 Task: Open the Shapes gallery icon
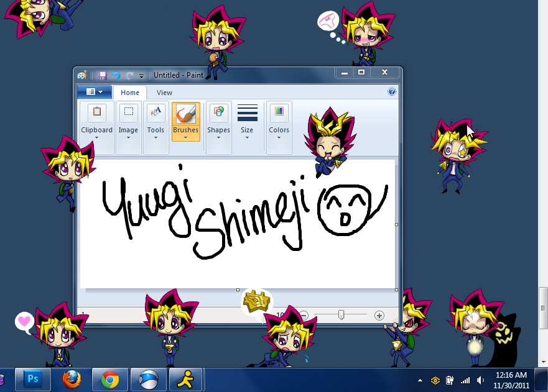(218, 112)
